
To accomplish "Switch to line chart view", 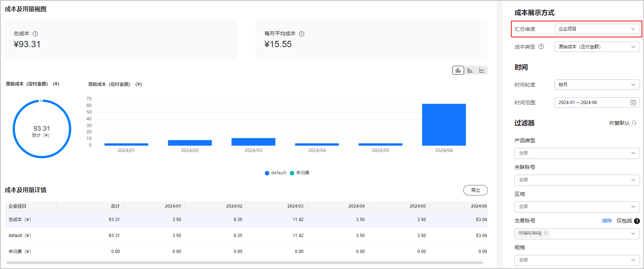I will tap(482, 70).
